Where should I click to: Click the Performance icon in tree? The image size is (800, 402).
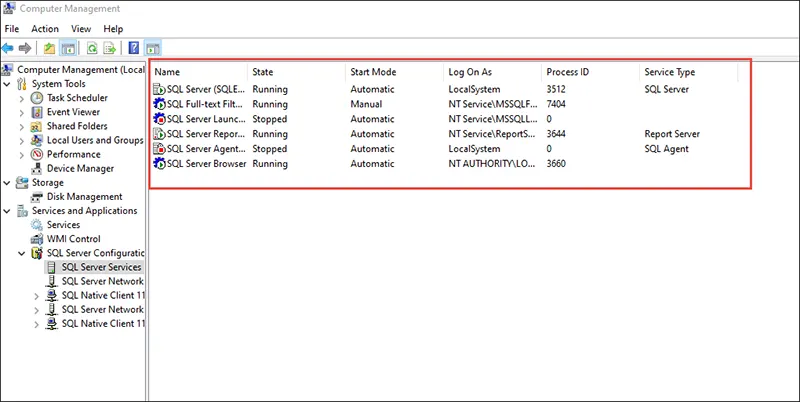point(37,154)
